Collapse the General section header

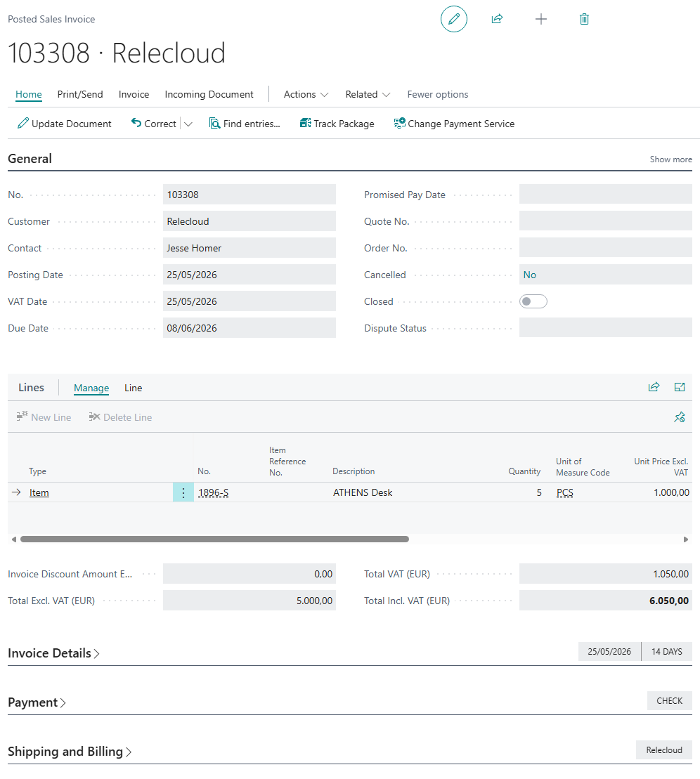click(30, 159)
